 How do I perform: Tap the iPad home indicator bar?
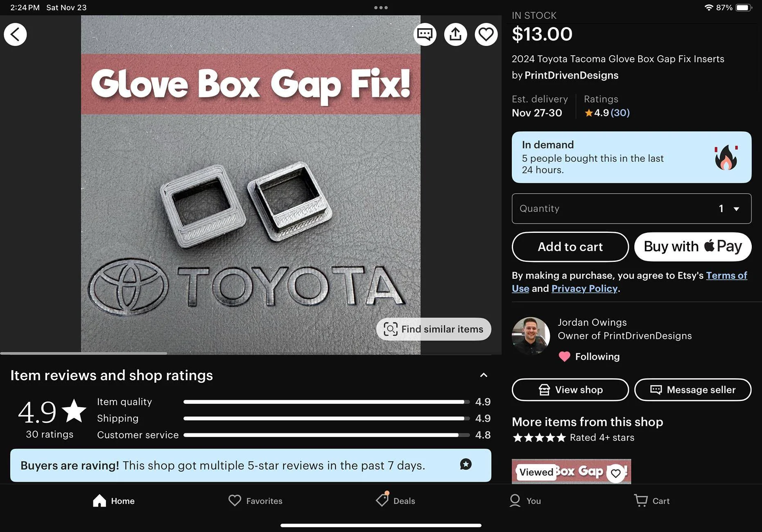click(381, 525)
